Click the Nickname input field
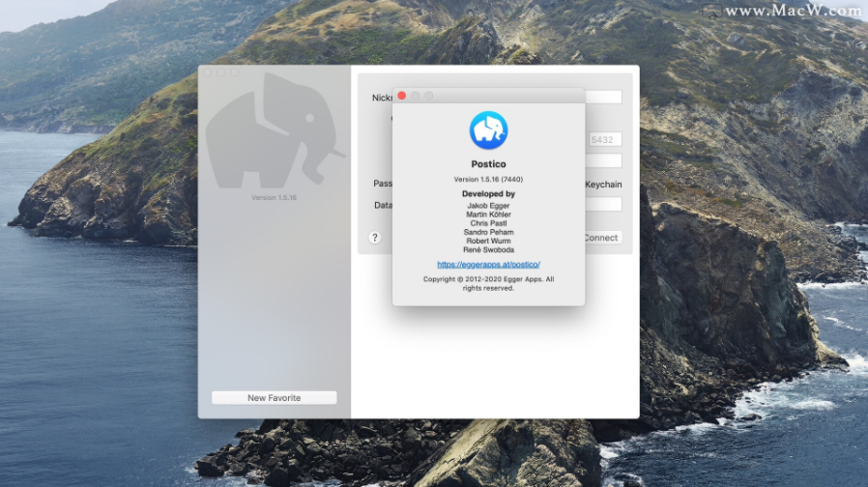This screenshot has width=868, height=487. (603, 97)
